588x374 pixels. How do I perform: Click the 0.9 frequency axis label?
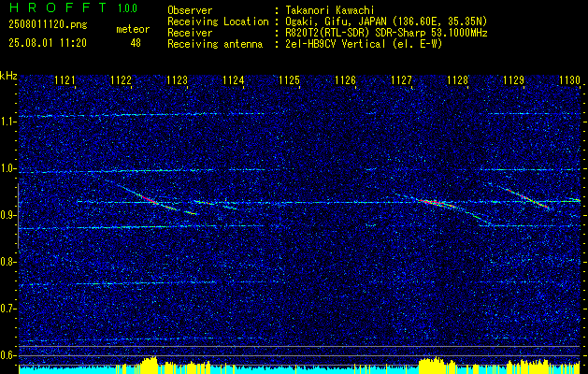7,215
